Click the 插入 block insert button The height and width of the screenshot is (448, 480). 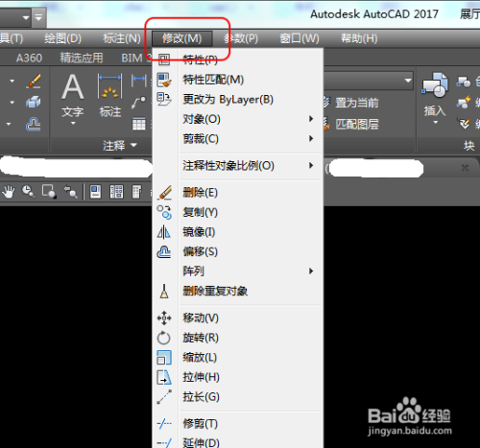(435, 95)
